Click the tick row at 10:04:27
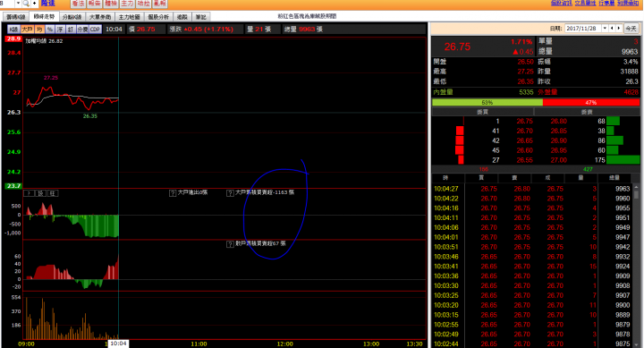 (532, 189)
